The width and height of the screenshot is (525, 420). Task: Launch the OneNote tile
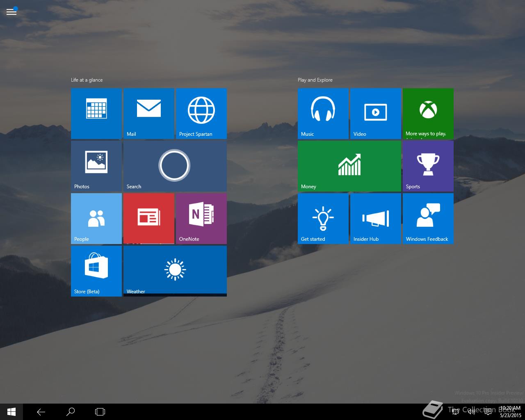(201, 219)
